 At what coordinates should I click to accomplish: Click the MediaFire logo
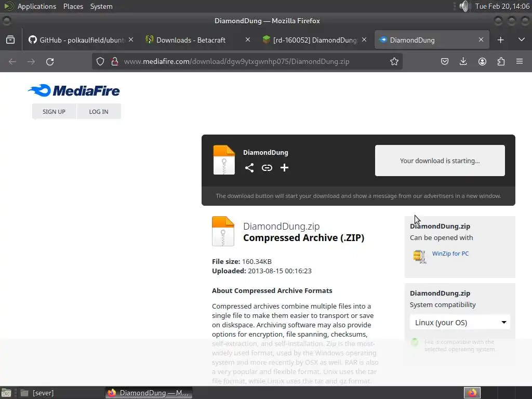pos(74,90)
